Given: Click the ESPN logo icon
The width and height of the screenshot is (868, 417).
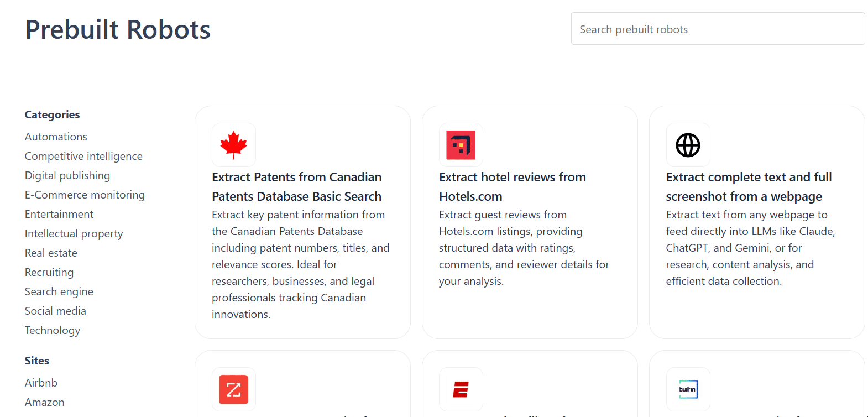Looking at the screenshot, I should [x=461, y=389].
